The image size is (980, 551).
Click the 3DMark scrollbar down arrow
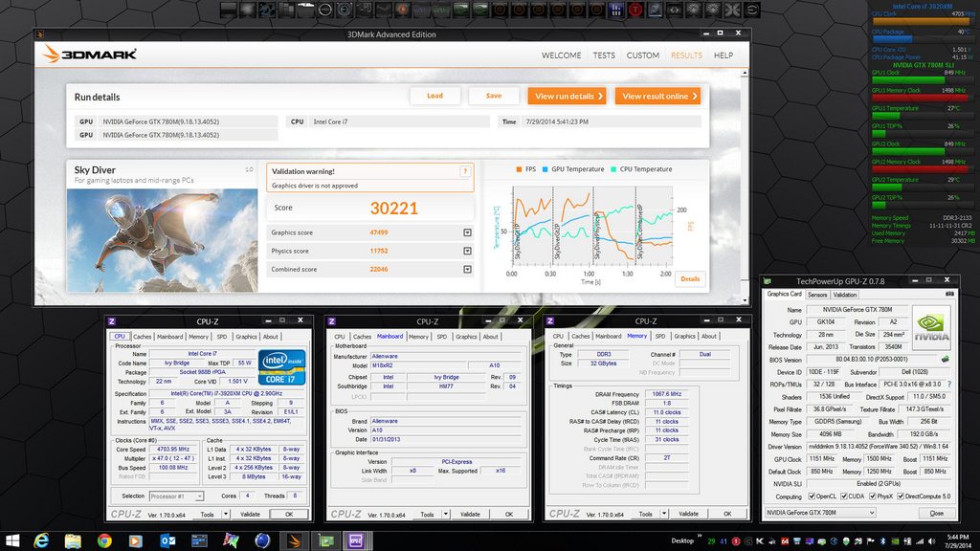pyautogui.click(x=744, y=299)
